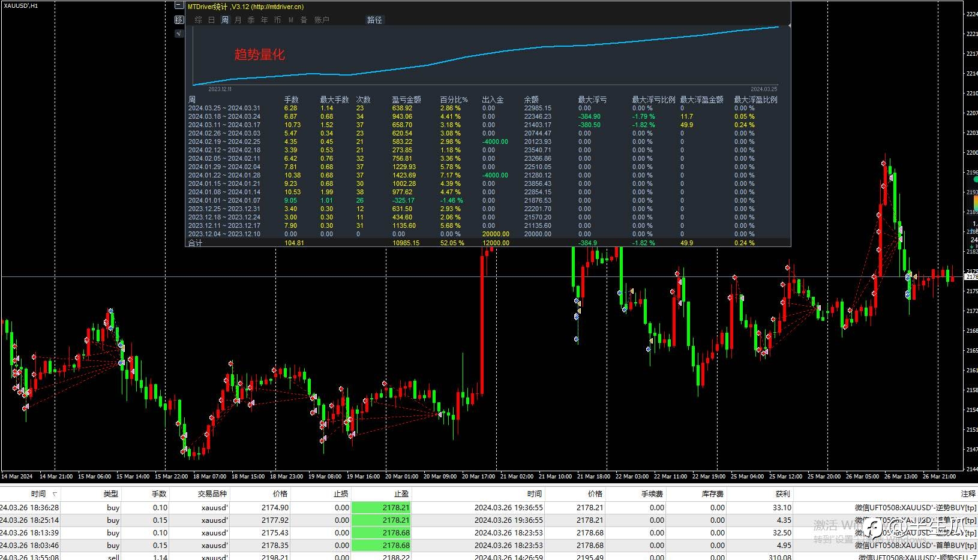Click the 20000.00 deposit cell in 出入金
Screen dimensions: 978x560
496,234
